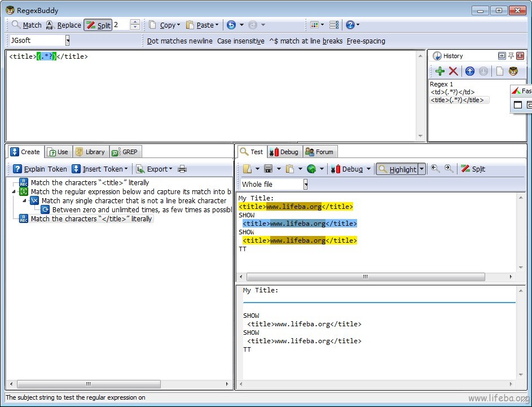Switch to the Debug tab
The height and width of the screenshot is (407, 532).
click(284, 152)
